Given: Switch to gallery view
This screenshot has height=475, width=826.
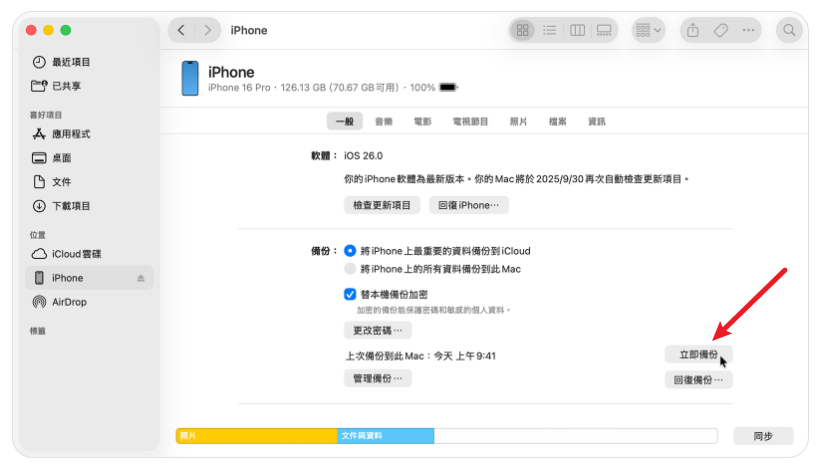Looking at the screenshot, I should click(x=604, y=30).
